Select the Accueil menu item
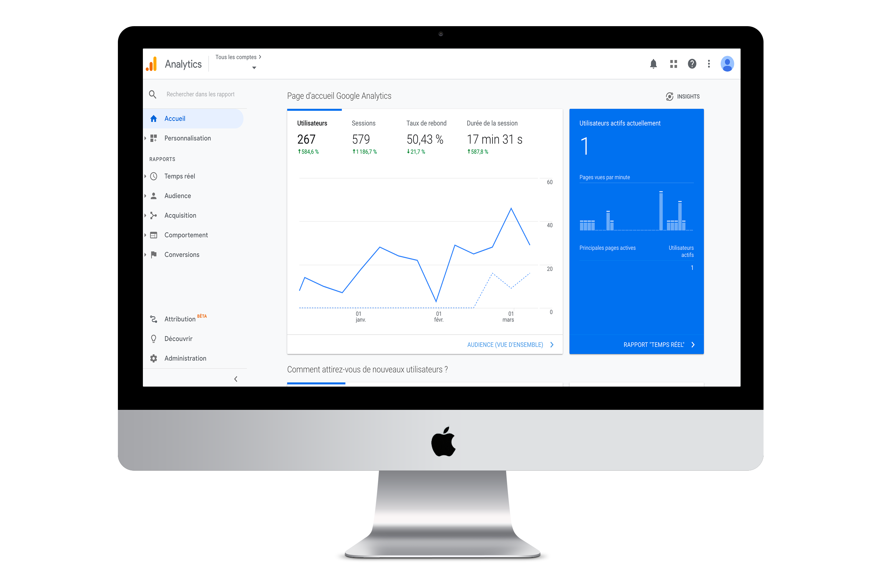The image size is (882, 588). (174, 118)
